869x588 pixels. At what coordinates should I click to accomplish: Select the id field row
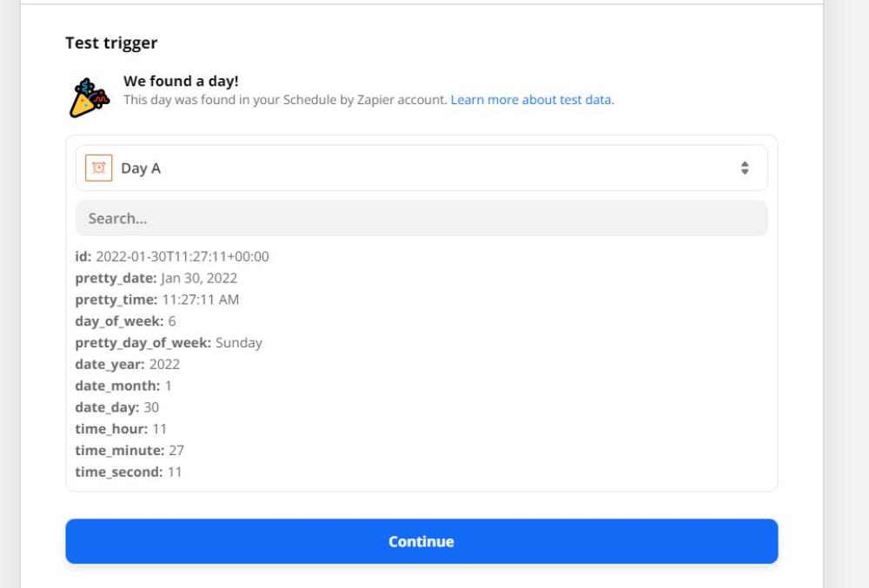point(172,256)
